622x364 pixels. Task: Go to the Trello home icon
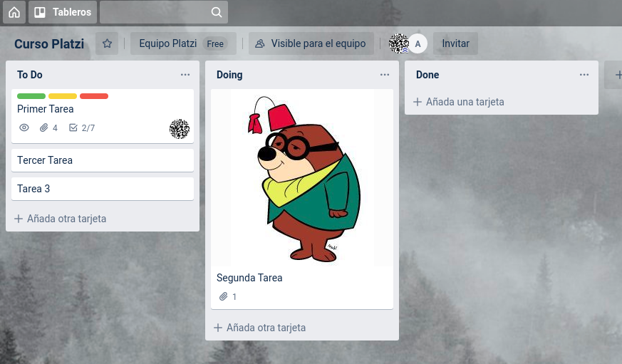pos(14,12)
